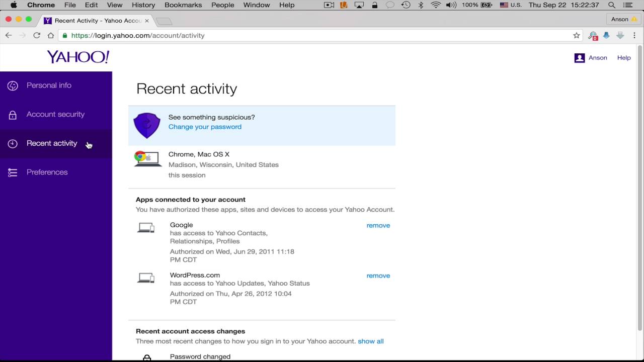Show all recent account access changes

(x=370, y=341)
